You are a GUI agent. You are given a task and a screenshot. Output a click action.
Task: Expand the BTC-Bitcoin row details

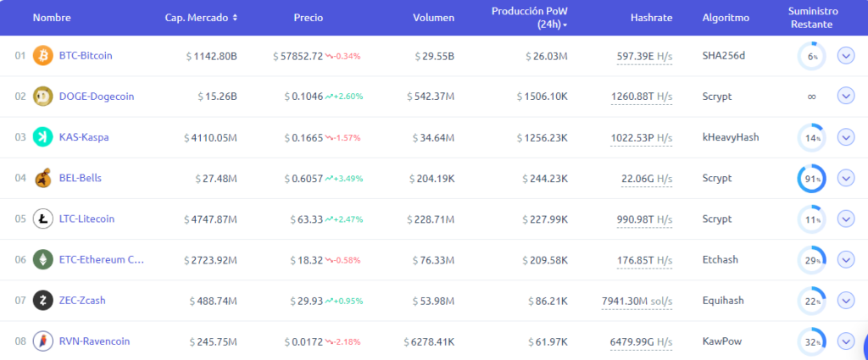[x=846, y=56]
